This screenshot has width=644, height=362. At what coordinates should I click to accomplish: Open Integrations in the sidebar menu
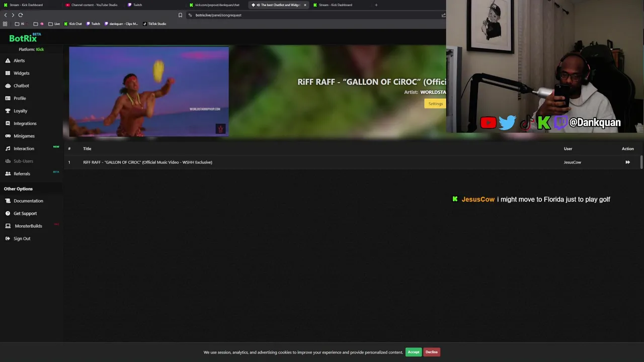[25, 123]
